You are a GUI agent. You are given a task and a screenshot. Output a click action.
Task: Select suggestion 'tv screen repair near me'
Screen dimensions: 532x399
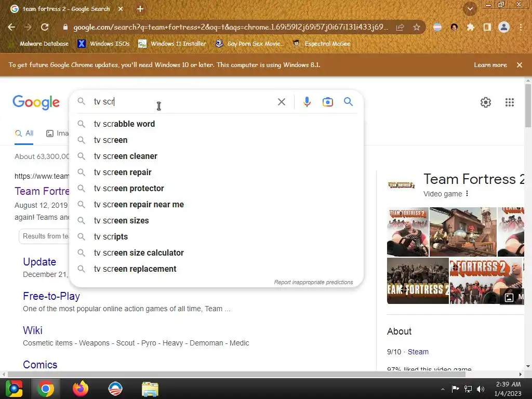(x=217, y=205)
